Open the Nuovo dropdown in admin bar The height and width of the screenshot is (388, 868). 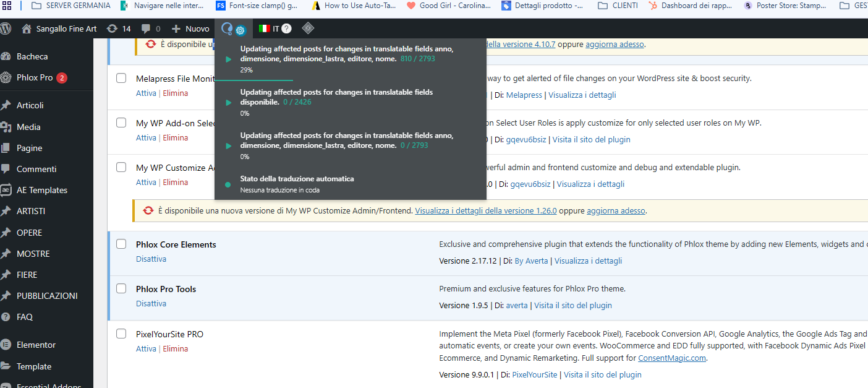[190, 28]
